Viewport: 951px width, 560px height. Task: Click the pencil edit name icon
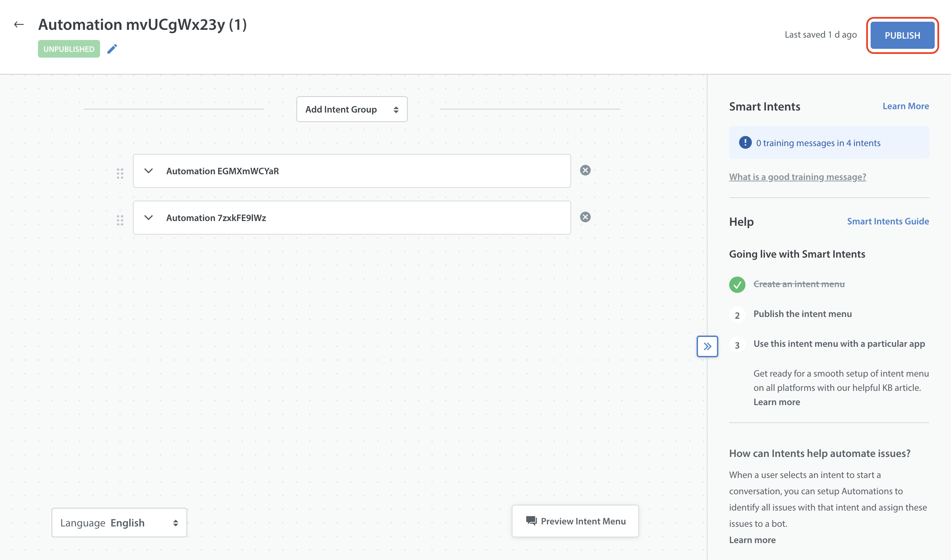tap(112, 49)
